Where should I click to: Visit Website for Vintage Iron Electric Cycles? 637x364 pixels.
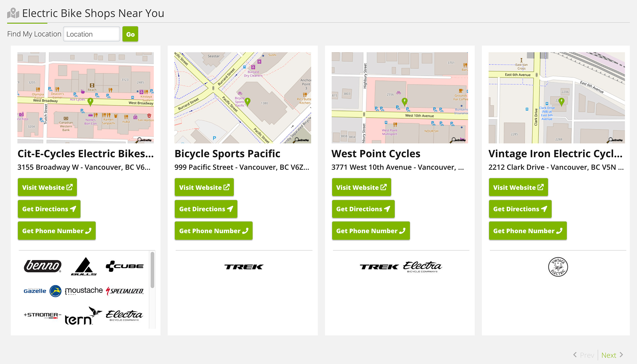(x=518, y=187)
